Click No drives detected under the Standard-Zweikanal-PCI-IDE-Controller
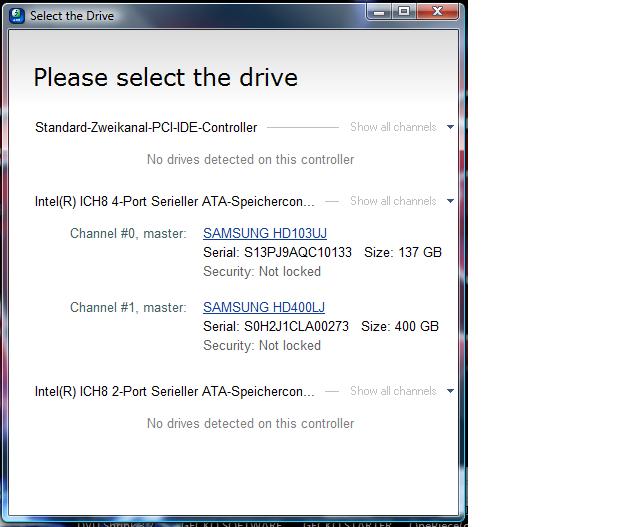 click(250, 159)
